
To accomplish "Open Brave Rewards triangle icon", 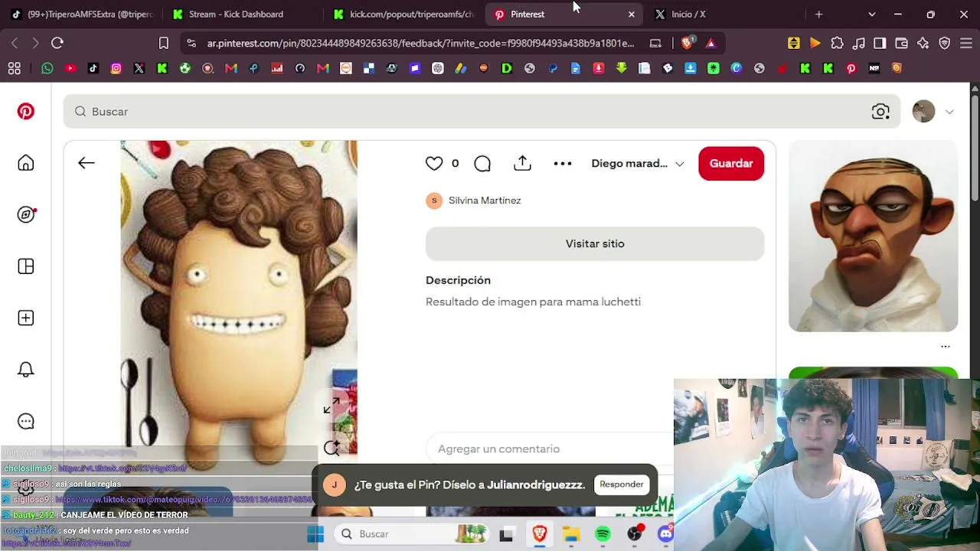I will tap(710, 44).
